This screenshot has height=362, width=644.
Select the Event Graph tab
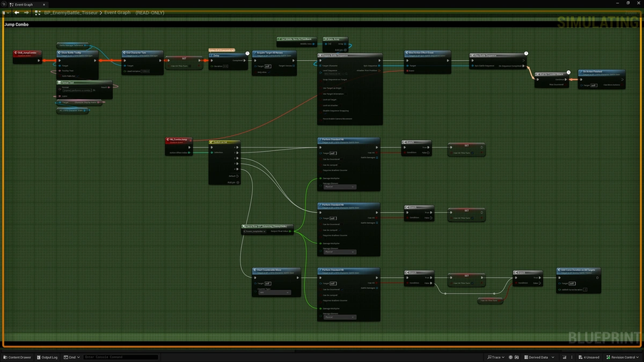point(24,4)
